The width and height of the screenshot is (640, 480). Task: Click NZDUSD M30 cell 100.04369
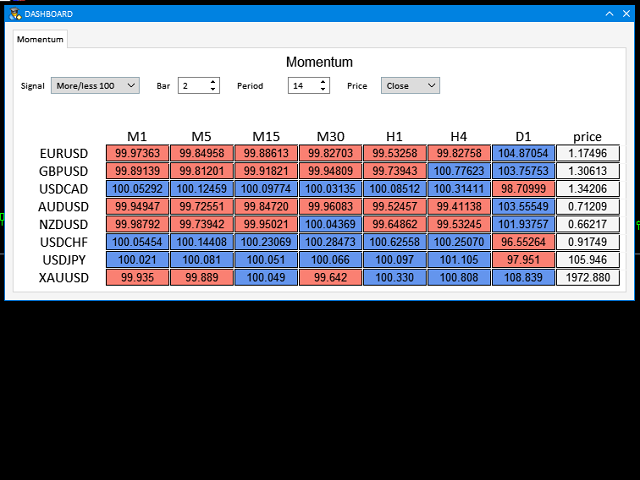pyautogui.click(x=330, y=224)
